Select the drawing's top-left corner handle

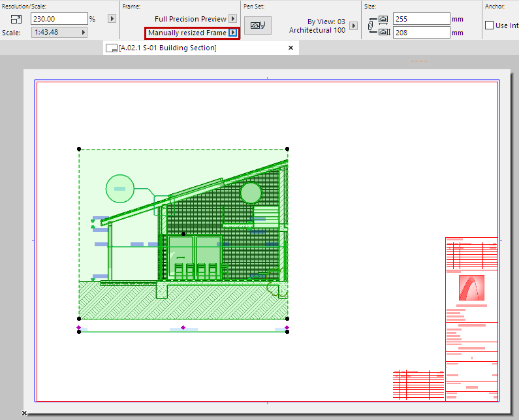[x=79, y=149]
